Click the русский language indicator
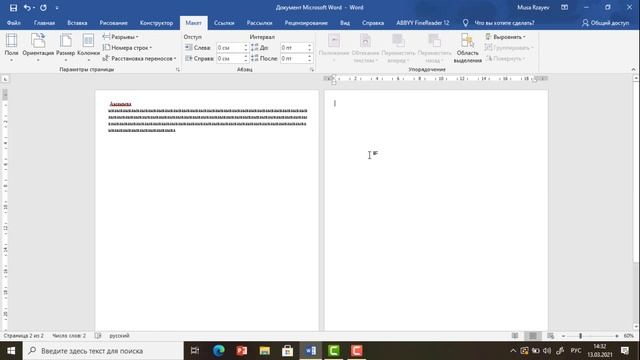 click(119, 336)
